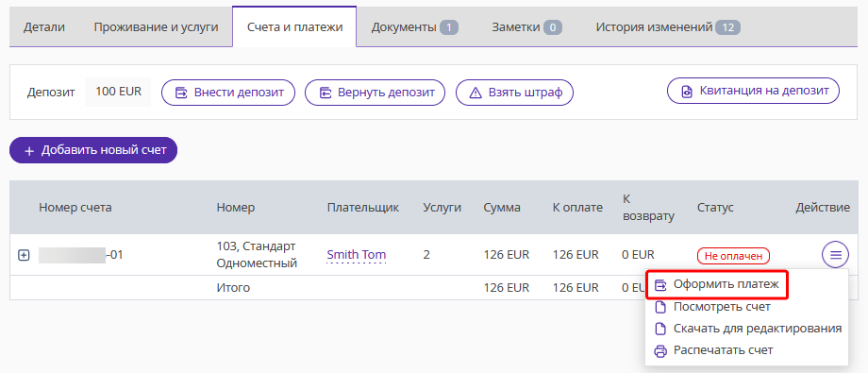Click the 'Внести депозит' button
Viewport: 868px width, 373px height.
(228, 93)
